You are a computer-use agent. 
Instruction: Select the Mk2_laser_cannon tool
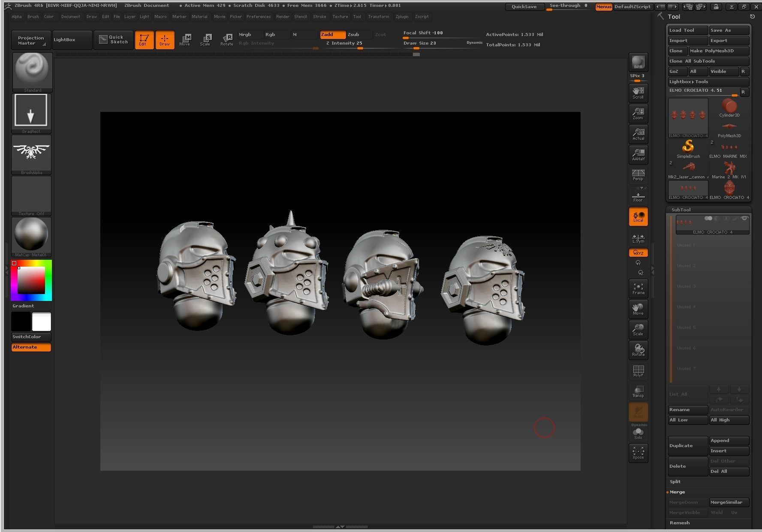[x=688, y=169]
